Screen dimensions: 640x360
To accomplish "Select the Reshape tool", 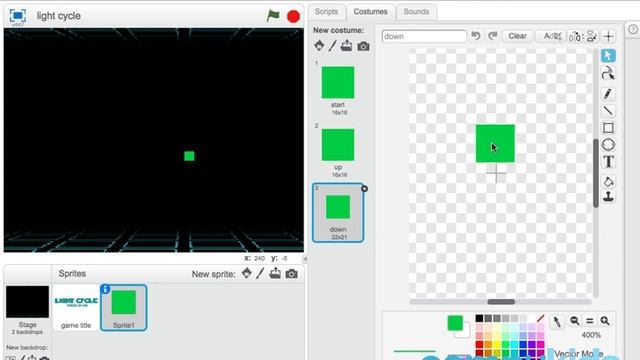I will (608, 73).
